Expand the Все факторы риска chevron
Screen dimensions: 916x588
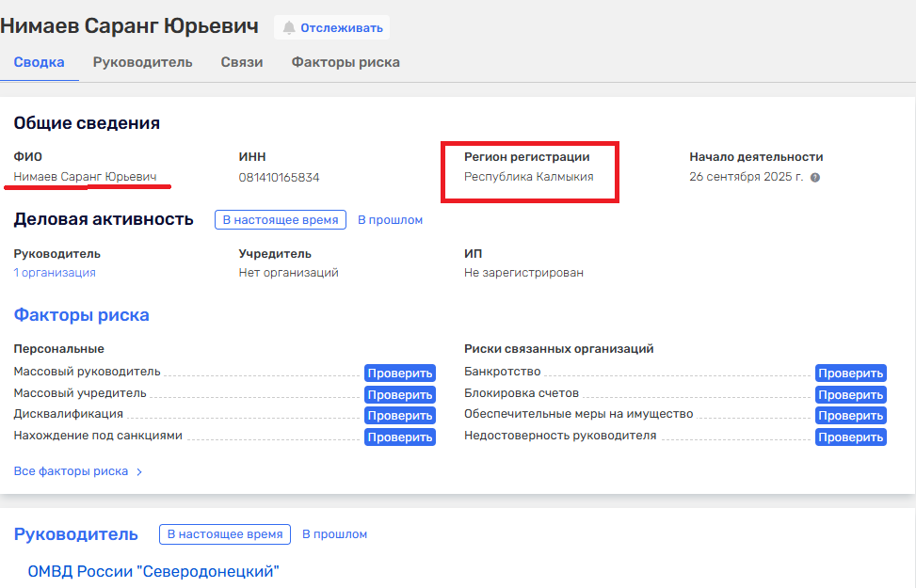coord(139,471)
